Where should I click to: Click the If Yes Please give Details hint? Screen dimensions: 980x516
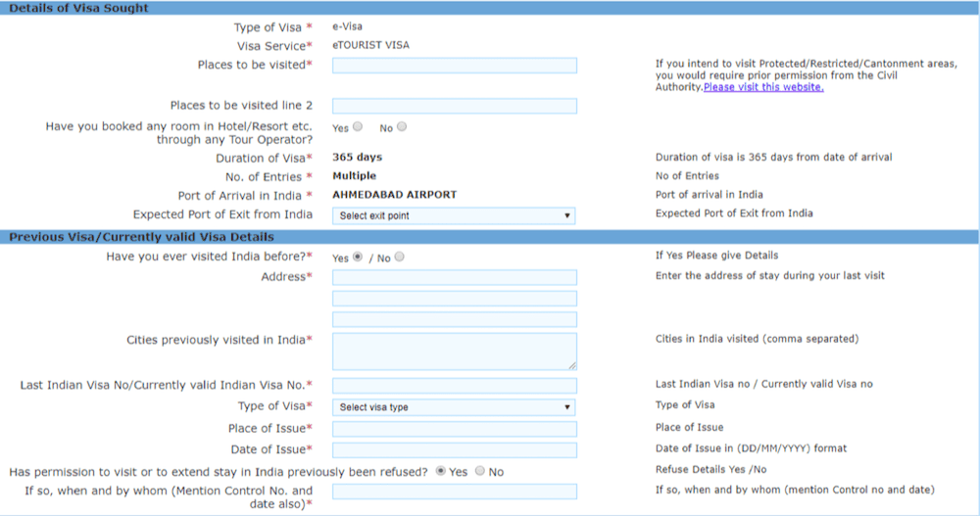[717, 256]
